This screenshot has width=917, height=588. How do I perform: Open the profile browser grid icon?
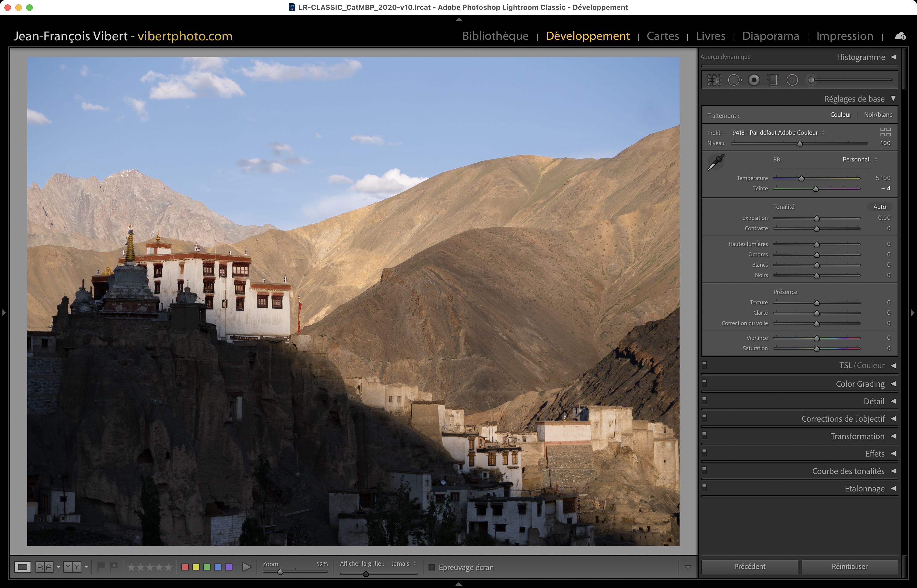(885, 132)
